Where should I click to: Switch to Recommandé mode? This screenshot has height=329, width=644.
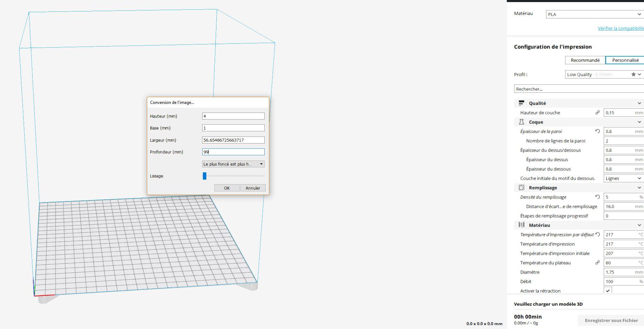pyautogui.click(x=585, y=60)
